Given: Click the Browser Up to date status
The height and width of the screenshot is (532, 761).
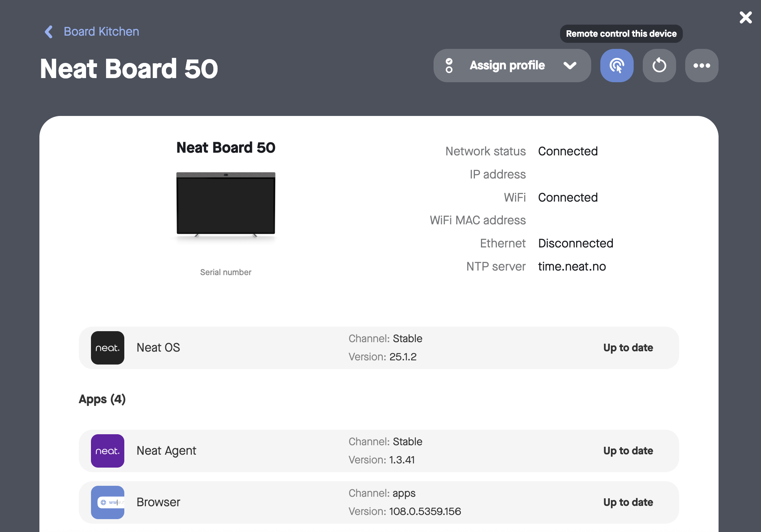Looking at the screenshot, I should coord(628,502).
